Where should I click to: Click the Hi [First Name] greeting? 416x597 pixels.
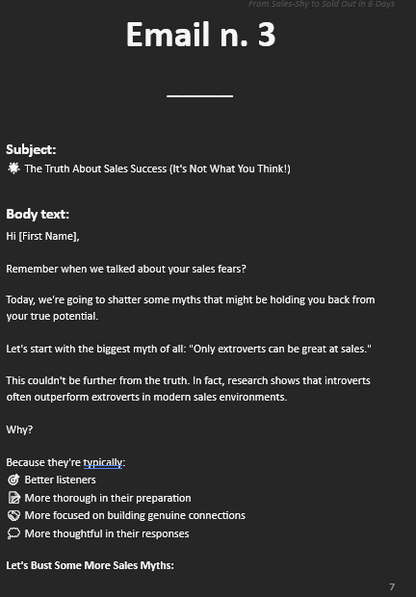click(x=43, y=236)
